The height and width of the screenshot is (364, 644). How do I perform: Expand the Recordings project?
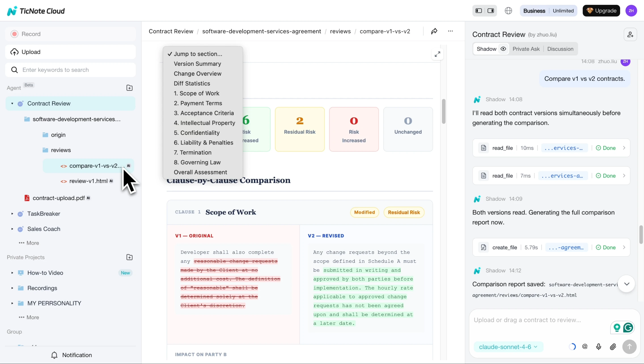12,288
